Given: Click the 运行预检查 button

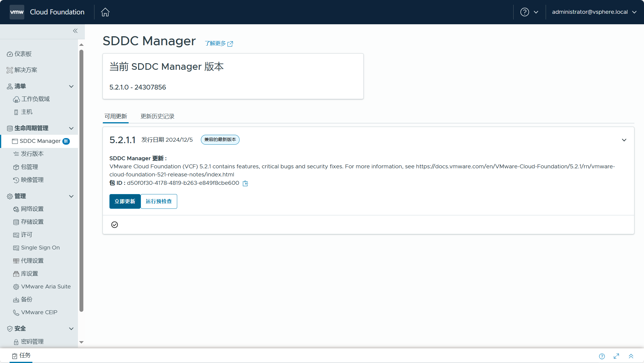Looking at the screenshot, I should tap(159, 201).
